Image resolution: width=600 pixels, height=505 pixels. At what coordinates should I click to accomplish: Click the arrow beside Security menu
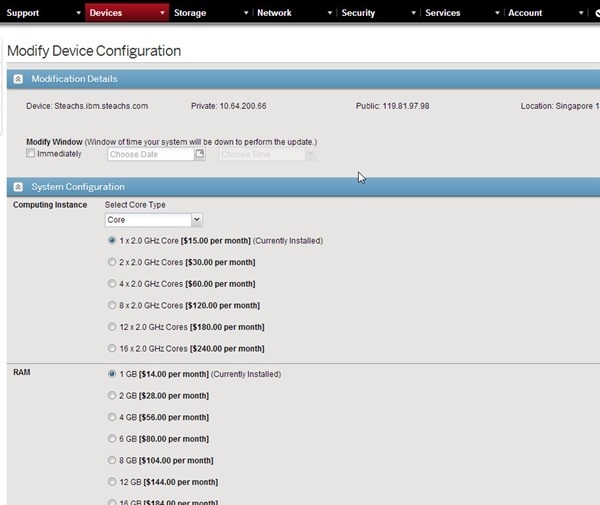[414, 13]
